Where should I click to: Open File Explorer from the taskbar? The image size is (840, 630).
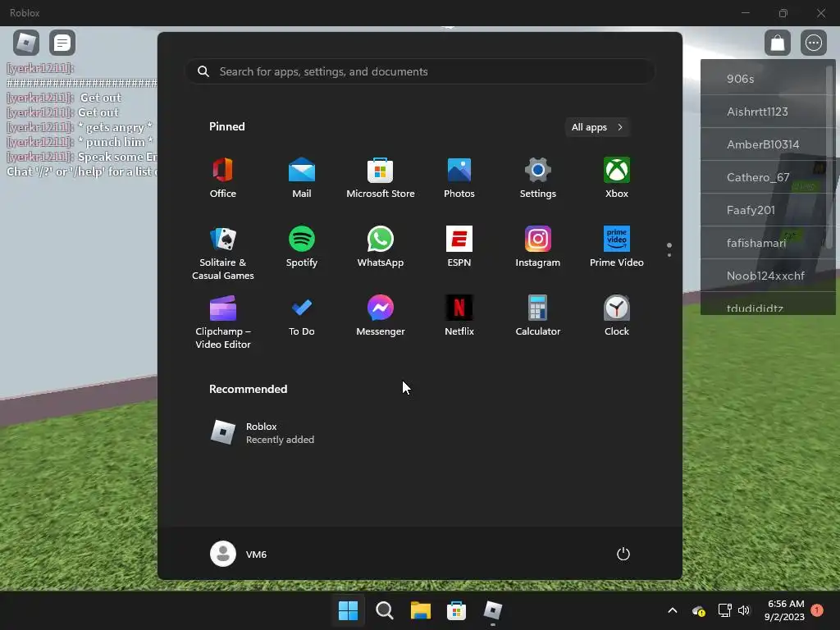coord(421,610)
